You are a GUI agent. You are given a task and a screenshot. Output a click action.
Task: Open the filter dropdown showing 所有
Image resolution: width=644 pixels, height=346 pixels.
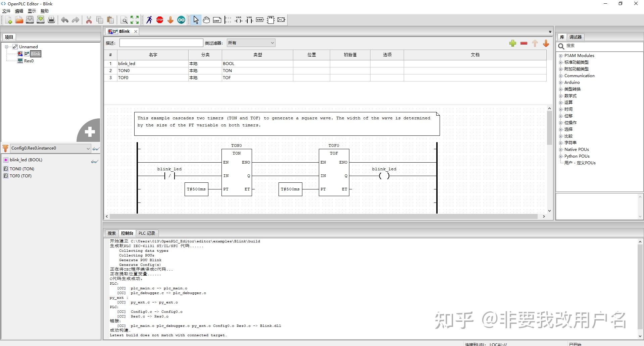[272, 43]
